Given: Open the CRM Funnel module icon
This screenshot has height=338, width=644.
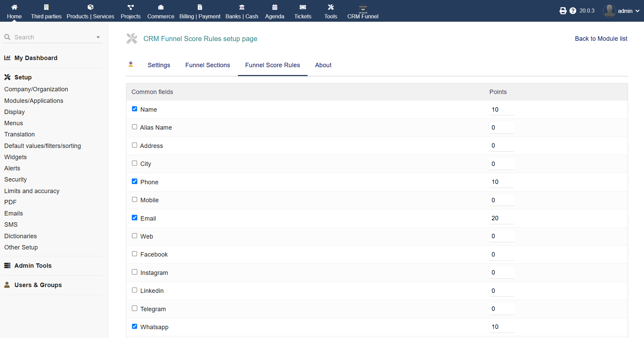Looking at the screenshot, I should click(x=363, y=8).
